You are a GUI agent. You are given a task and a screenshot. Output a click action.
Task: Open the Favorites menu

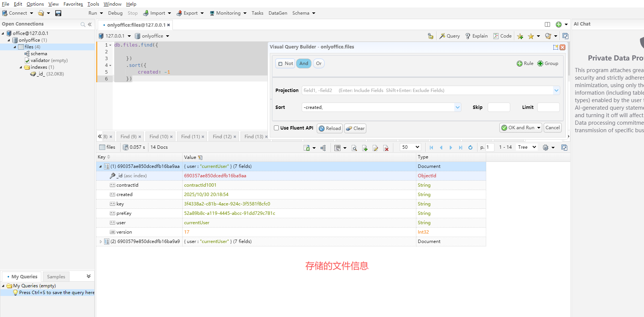(x=73, y=4)
